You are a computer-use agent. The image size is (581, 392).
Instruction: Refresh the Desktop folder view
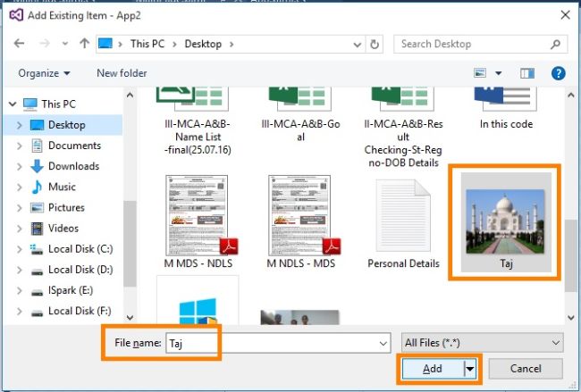pyautogui.click(x=375, y=45)
